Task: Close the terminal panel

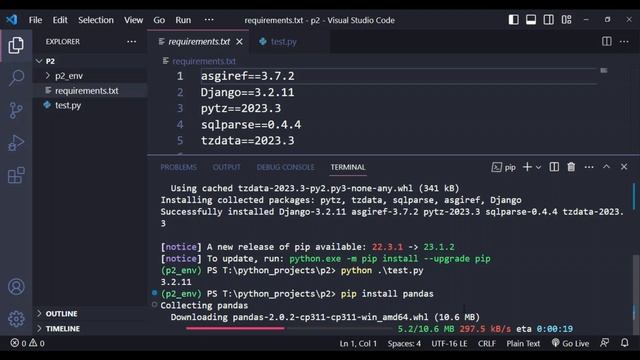Action: point(624,167)
